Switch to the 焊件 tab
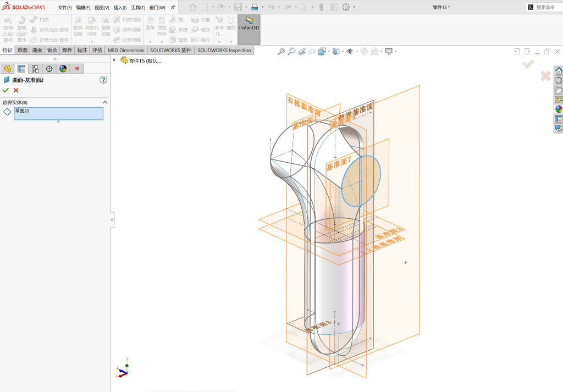This screenshot has height=392, width=563. [67, 50]
